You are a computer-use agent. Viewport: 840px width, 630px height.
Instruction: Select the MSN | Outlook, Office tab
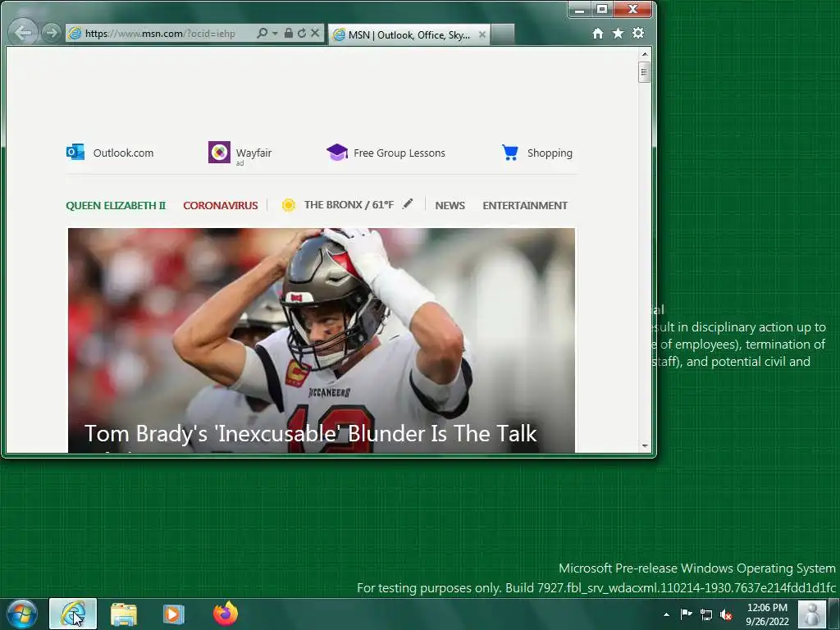click(x=409, y=34)
